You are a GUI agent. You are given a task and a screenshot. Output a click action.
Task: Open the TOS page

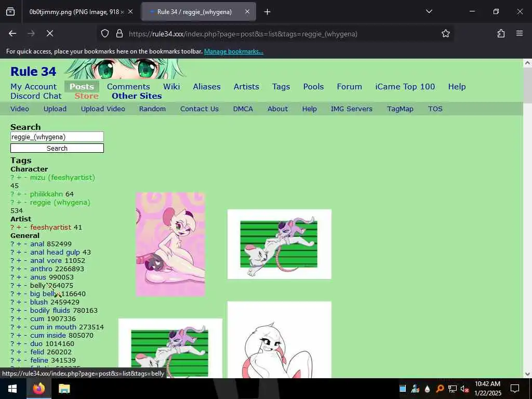(x=435, y=109)
